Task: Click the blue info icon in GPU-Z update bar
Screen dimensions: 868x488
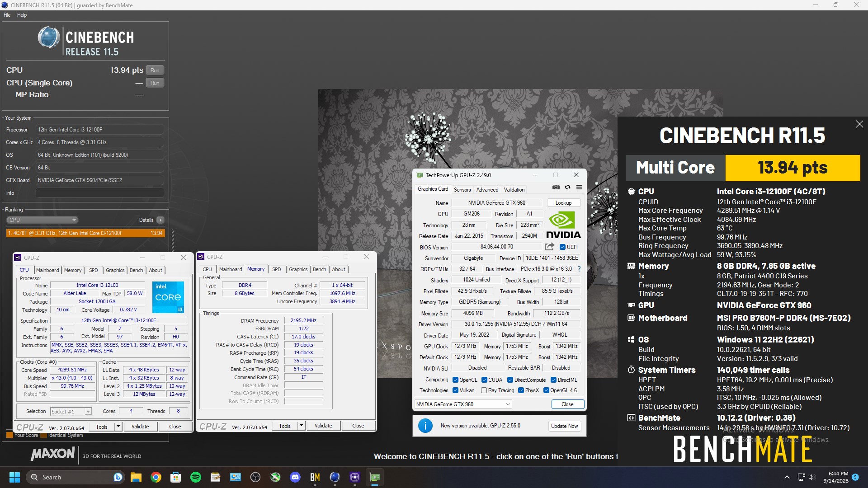Action: tap(425, 426)
